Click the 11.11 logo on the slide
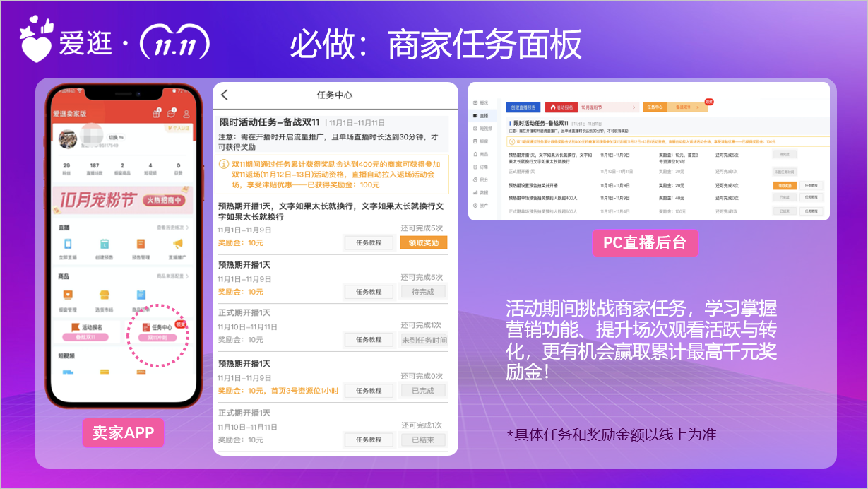 coord(174,42)
